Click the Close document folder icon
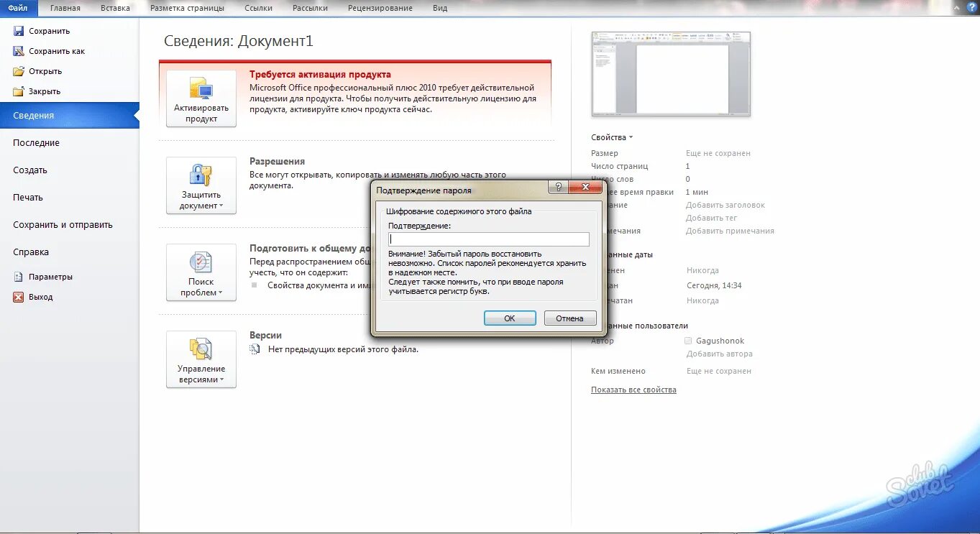This screenshot has height=534, width=980. click(x=19, y=91)
